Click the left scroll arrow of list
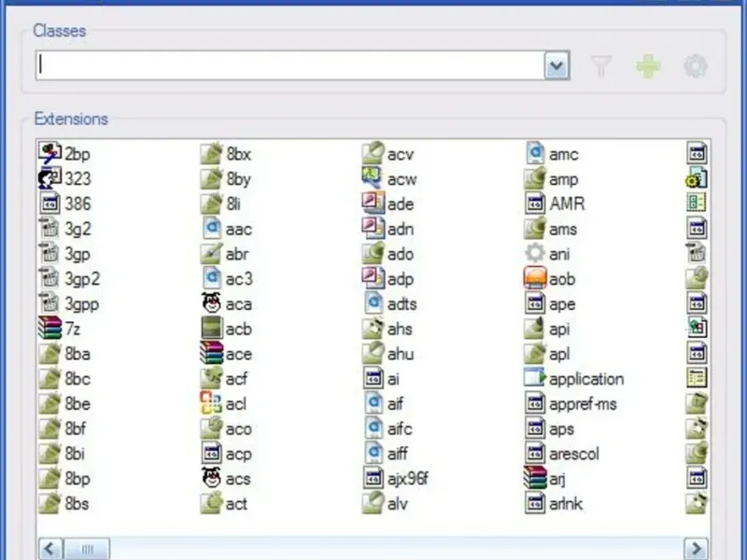 coord(50,549)
